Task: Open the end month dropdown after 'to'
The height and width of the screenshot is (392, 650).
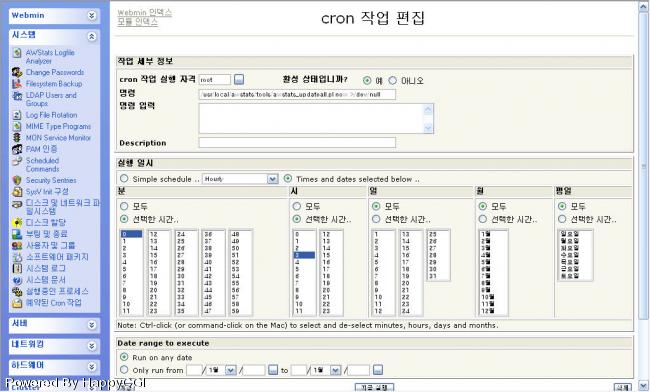Action: pos(327,370)
